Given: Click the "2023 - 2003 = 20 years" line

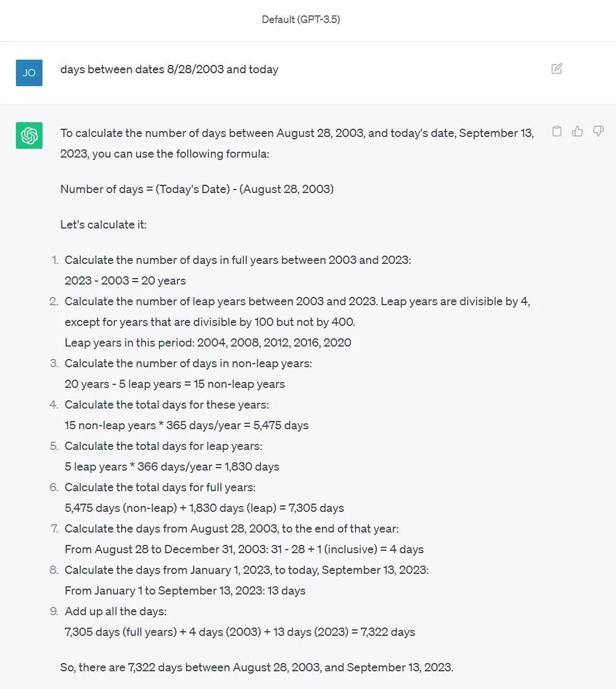Looking at the screenshot, I should pyautogui.click(x=125, y=281).
